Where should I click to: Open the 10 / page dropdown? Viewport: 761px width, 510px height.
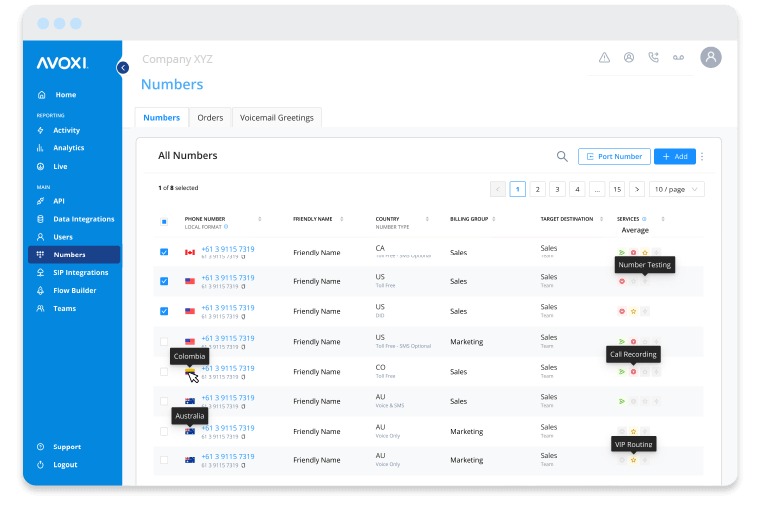pos(677,189)
